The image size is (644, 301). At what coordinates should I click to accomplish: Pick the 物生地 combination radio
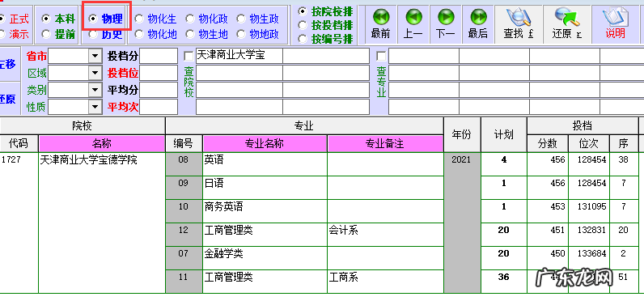[x=190, y=35]
